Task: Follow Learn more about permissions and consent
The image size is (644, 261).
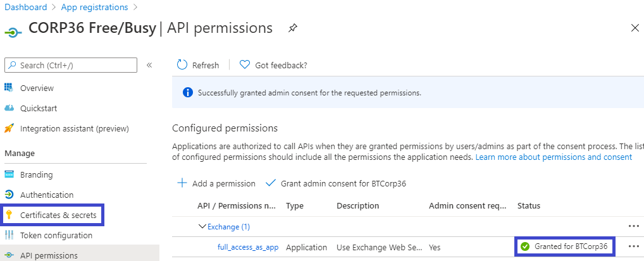Action: coord(554,157)
